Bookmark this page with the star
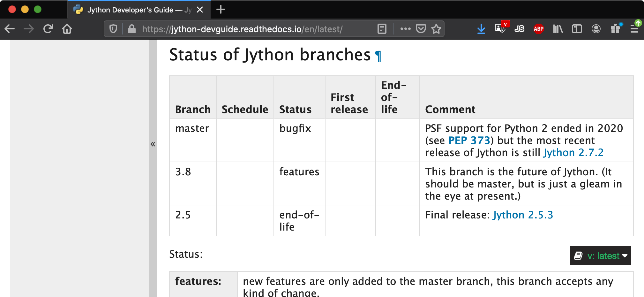644x297 pixels. tap(436, 29)
